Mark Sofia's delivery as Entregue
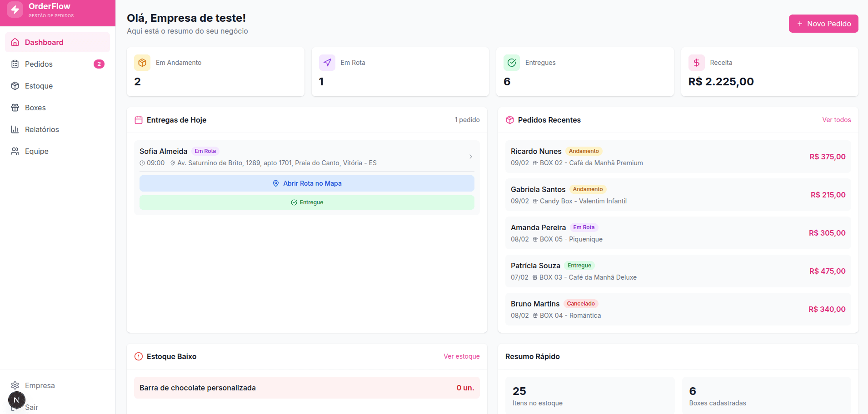This screenshot has width=868, height=414. point(307,202)
